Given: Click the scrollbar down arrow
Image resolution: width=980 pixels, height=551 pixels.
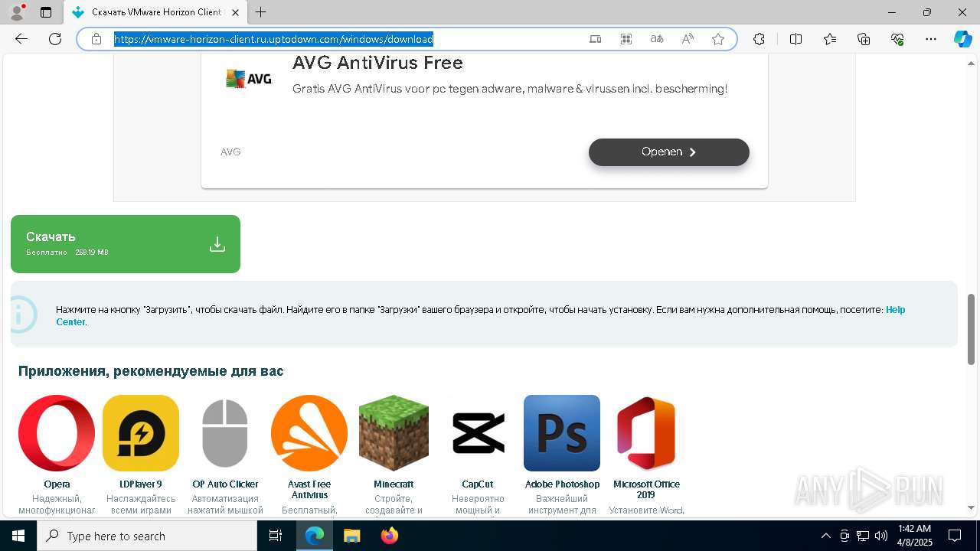Looking at the screenshot, I should [x=972, y=507].
